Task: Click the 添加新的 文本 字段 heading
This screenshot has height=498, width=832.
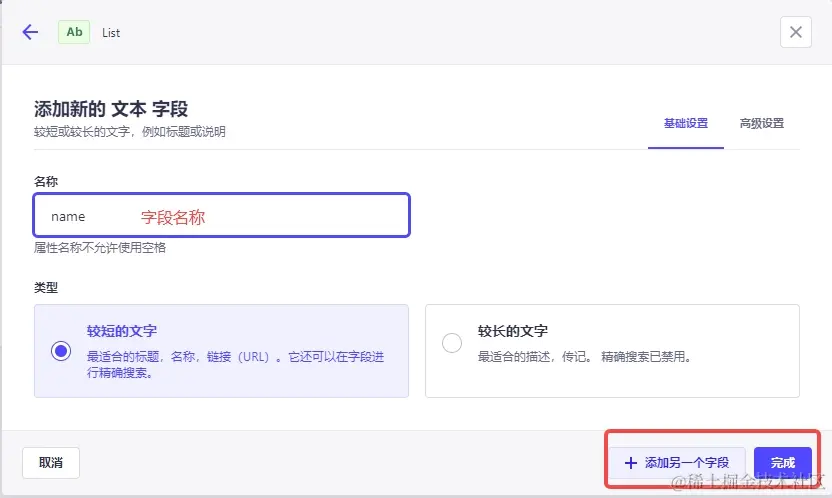Action: [111, 108]
